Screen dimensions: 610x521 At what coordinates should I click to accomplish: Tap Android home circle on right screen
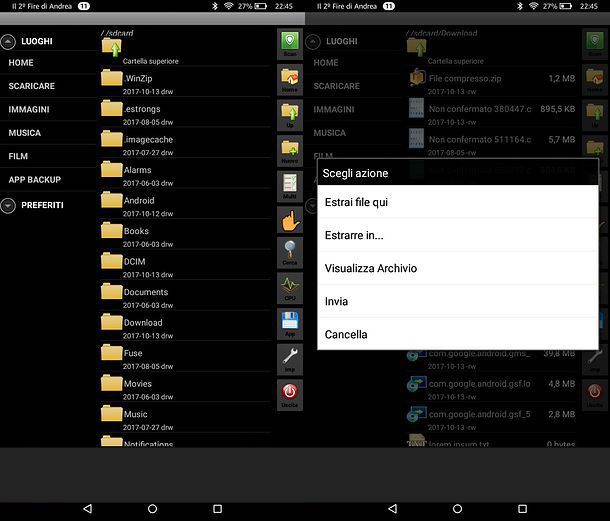[458, 509]
